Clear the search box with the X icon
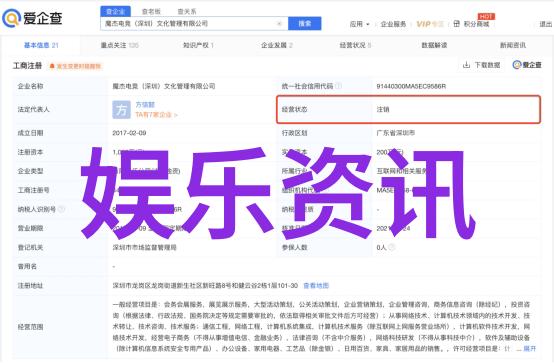 [279, 24]
